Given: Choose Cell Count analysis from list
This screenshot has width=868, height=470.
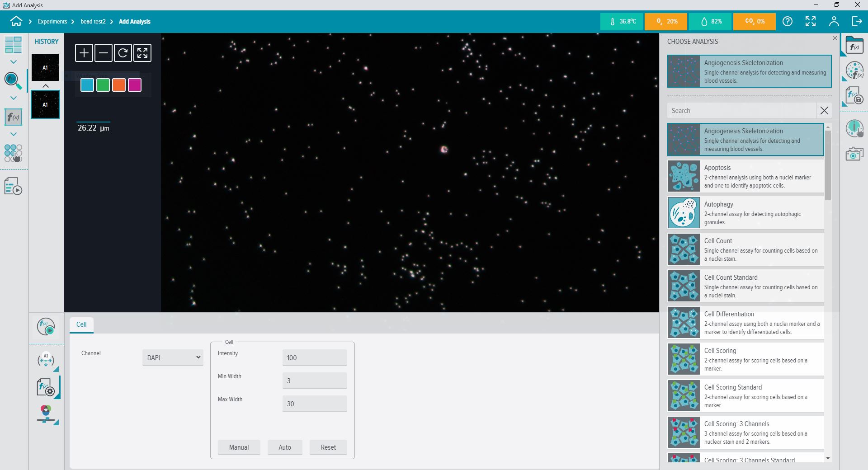Looking at the screenshot, I should point(745,249).
